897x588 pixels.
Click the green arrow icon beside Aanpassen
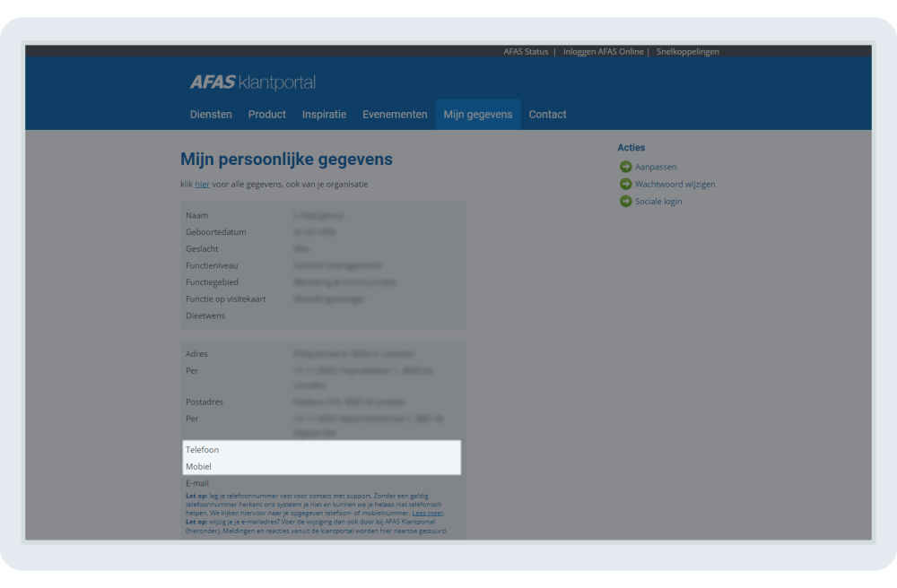click(625, 166)
